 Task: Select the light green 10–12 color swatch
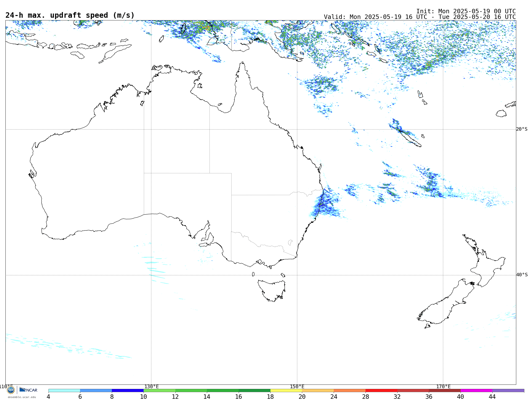tap(159, 391)
